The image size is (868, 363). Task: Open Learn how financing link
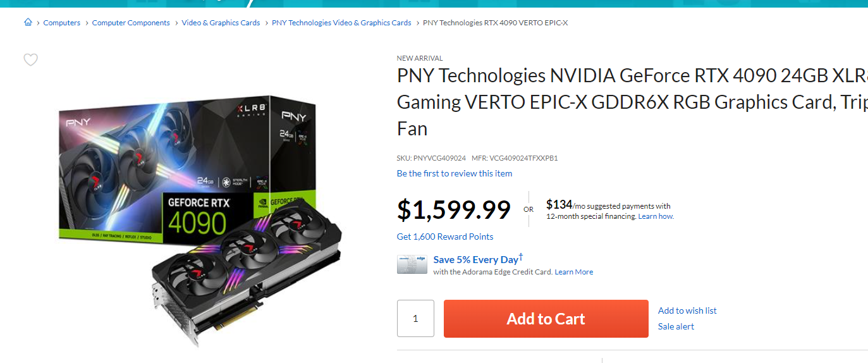pos(656,216)
